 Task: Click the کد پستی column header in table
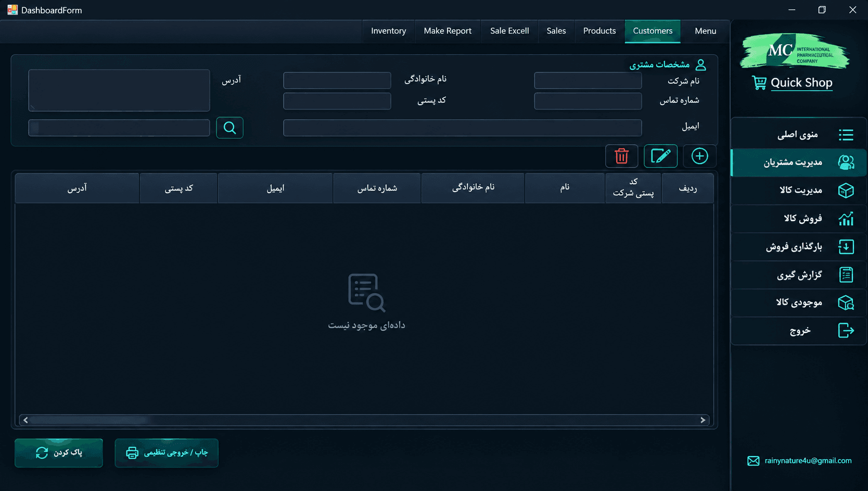pos(178,188)
